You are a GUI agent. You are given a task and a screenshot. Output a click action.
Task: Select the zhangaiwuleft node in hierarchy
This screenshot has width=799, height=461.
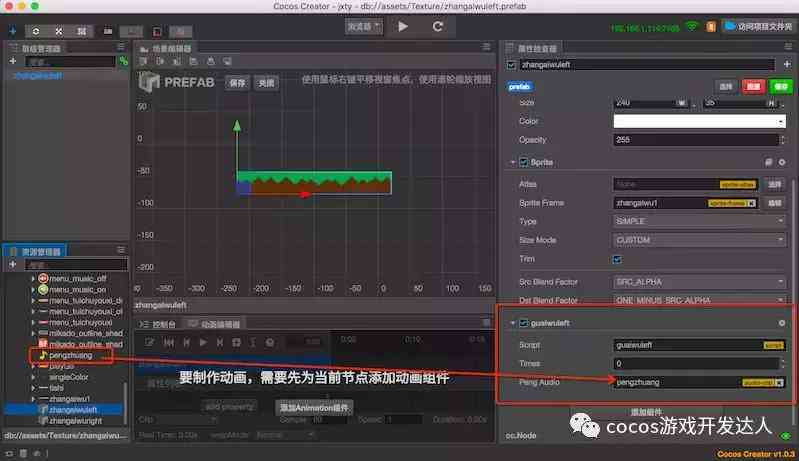coord(39,76)
